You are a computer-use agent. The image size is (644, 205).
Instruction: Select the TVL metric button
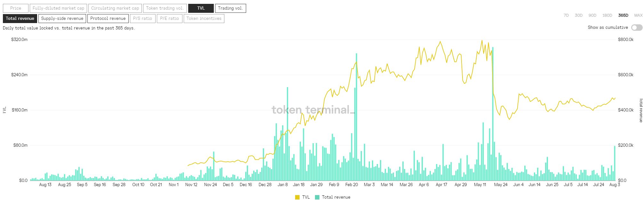point(201,8)
